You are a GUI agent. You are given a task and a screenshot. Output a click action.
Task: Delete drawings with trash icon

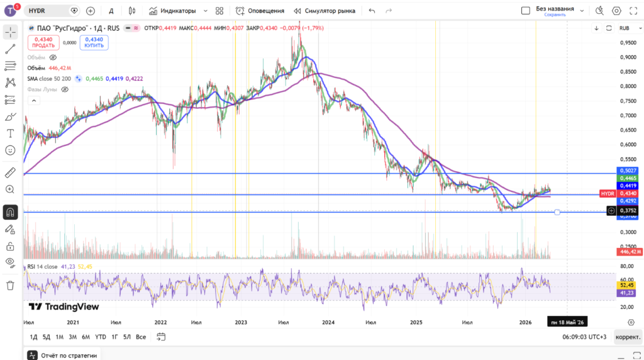pyautogui.click(x=10, y=286)
